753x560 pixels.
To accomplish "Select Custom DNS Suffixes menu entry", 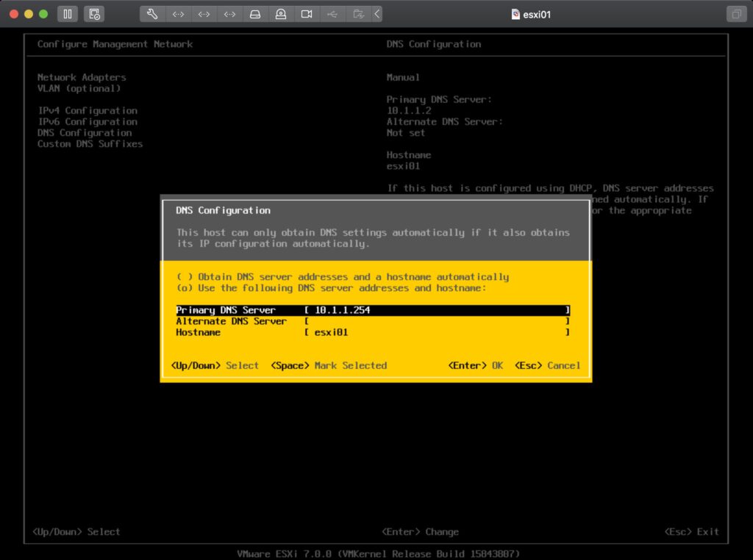I will click(x=90, y=143).
